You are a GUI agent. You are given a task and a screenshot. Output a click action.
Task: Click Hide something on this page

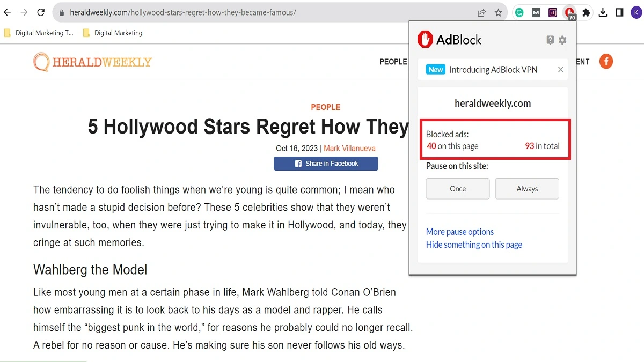pyautogui.click(x=474, y=245)
